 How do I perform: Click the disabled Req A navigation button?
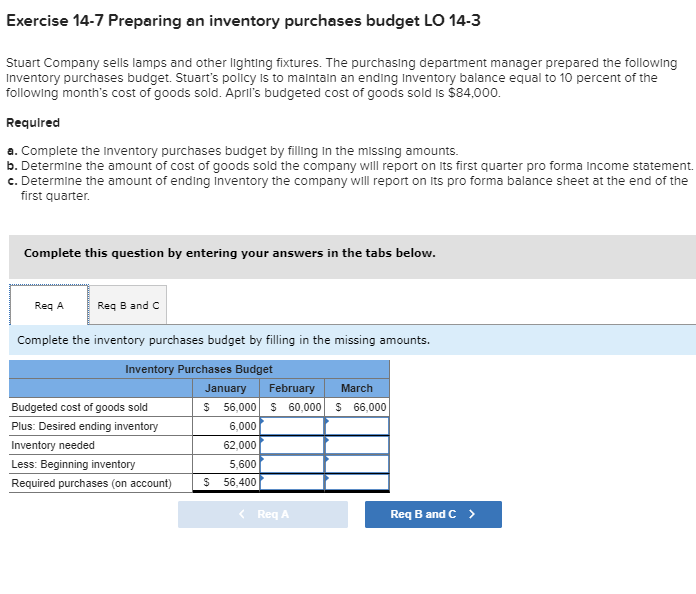coord(263,514)
